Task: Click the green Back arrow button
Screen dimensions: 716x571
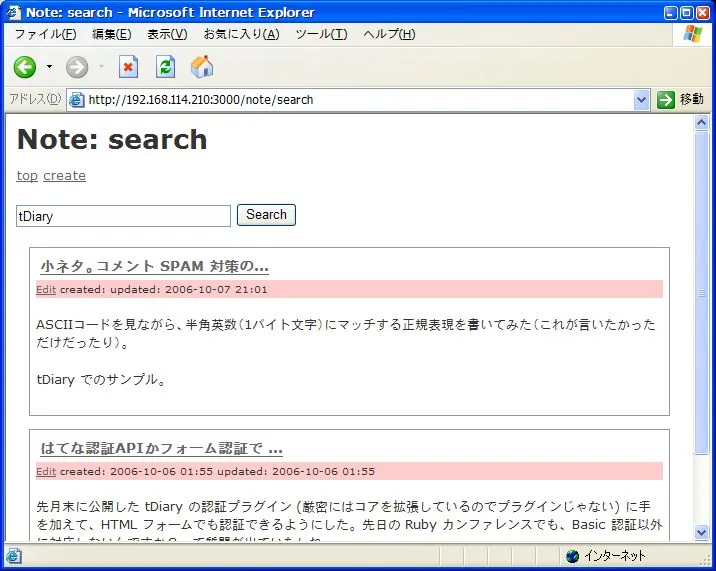Action: tap(25, 67)
